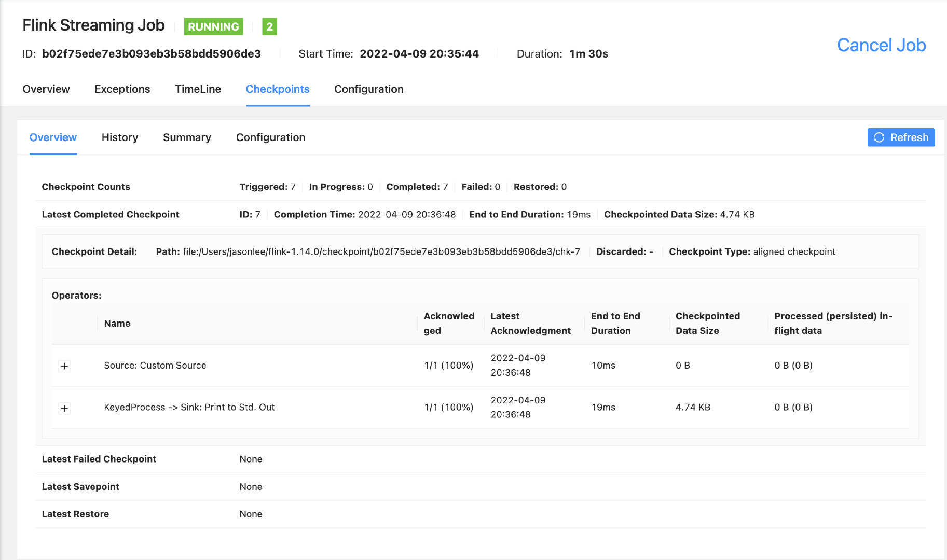Open the job Overview tab
This screenshot has height=560, width=947.
pos(46,89)
